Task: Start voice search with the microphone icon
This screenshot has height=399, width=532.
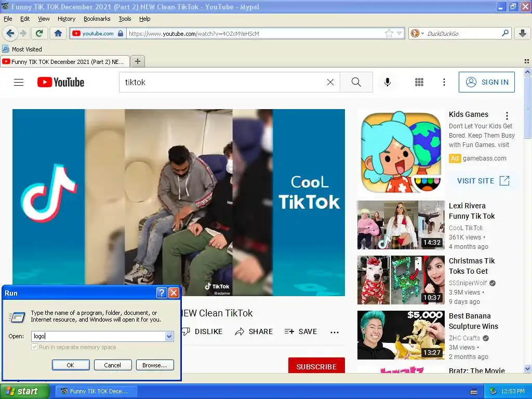Action: coord(388,82)
